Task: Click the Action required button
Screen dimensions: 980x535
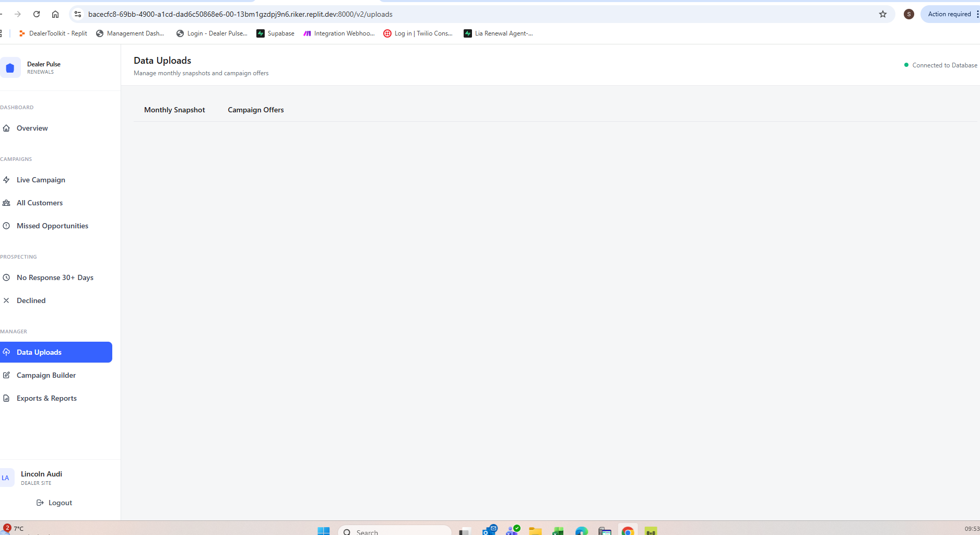Action: click(950, 14)
